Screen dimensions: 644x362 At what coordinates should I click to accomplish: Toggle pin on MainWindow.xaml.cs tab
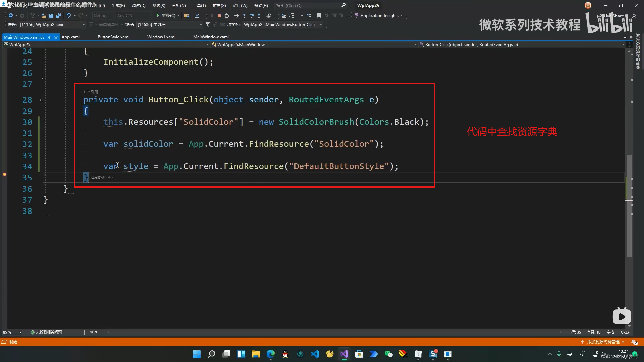pyautogui.click(x=50, y=37)
